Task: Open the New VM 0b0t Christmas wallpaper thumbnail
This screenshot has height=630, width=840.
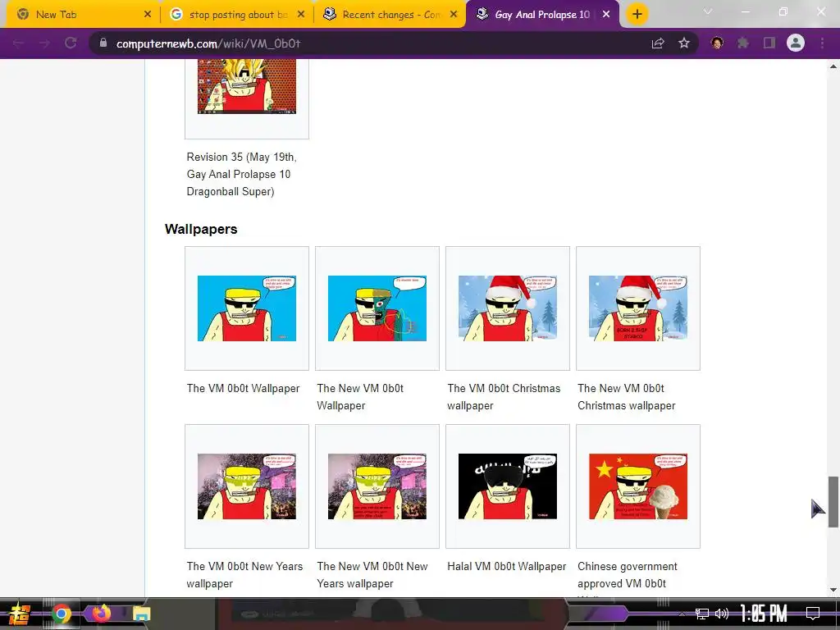Action: point(638,308)
